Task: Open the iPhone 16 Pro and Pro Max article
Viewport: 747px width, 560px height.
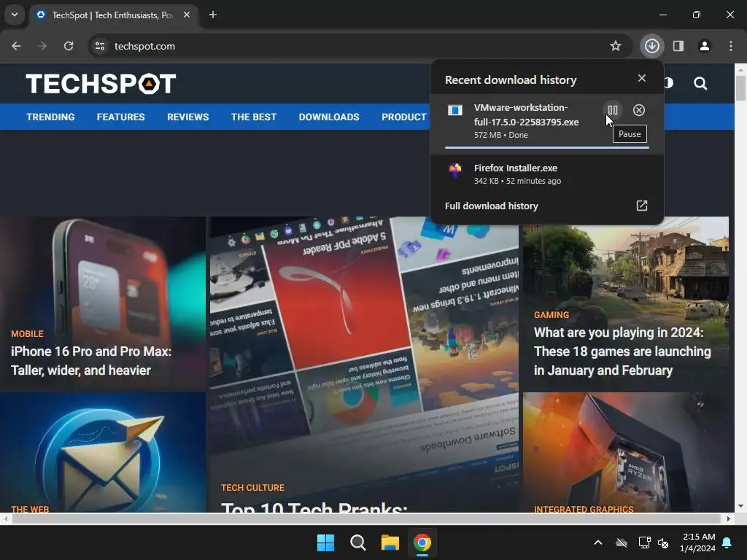Action: [91, 361]
